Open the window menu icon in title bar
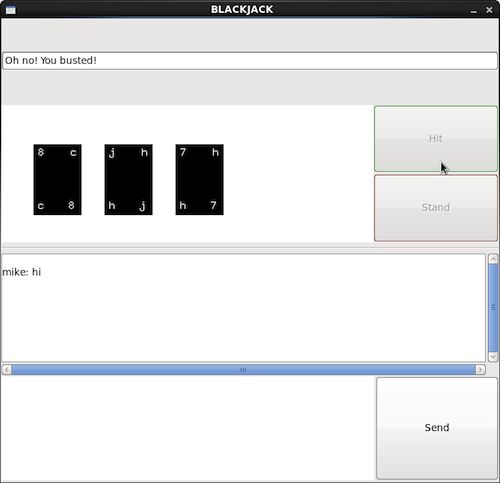Viewport: 500px width, 483px height. [x=11, y=10]
